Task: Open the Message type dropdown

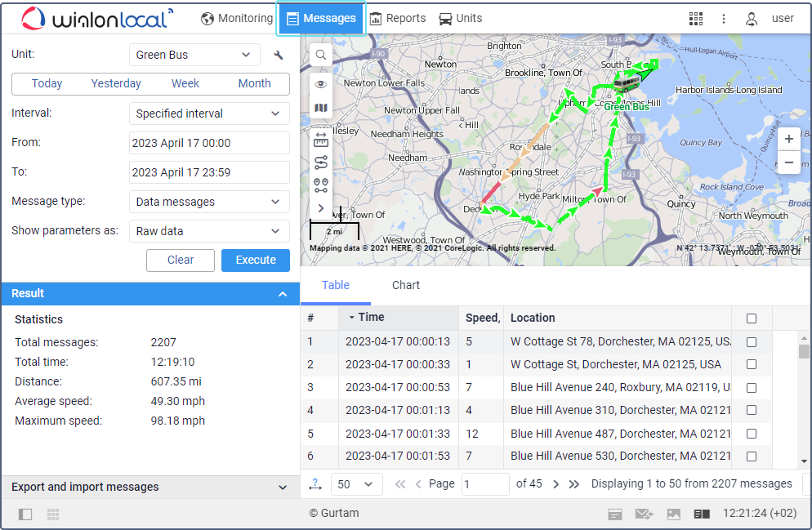Action: pos(209,202)
